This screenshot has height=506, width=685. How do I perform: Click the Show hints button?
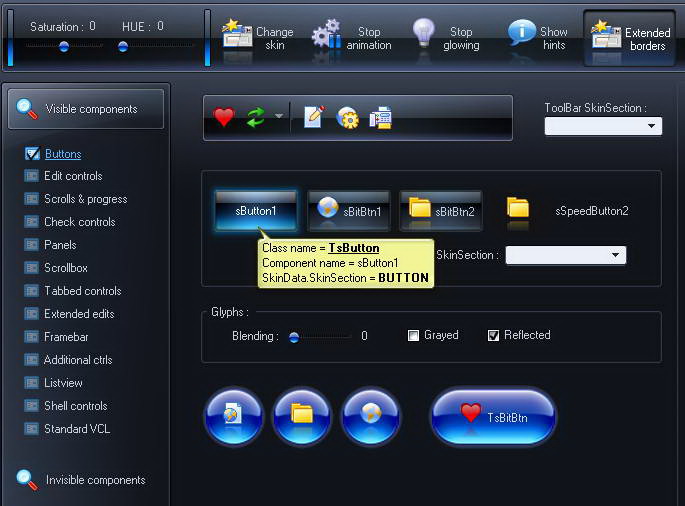538,38
